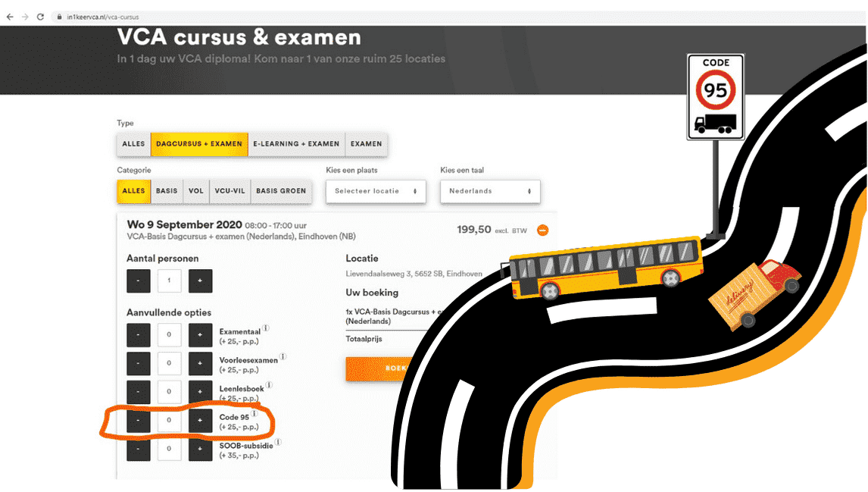Click the info icon next to Code 95
The image size is (868, 492).
tap(254, 414)
